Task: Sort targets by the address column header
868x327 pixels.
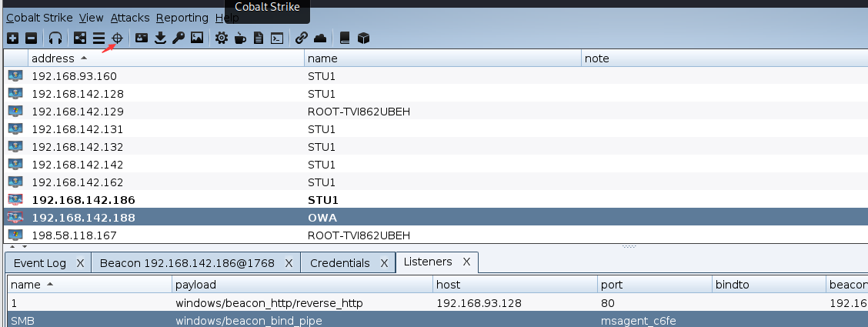Action: pyautogui.click(x=166, y=58)
